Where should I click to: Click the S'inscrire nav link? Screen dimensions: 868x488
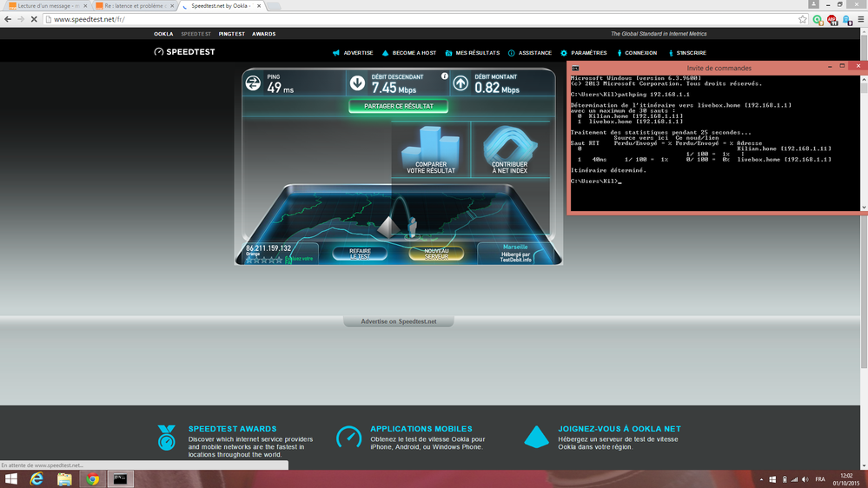pyautogui.click(x=687, y=53)
